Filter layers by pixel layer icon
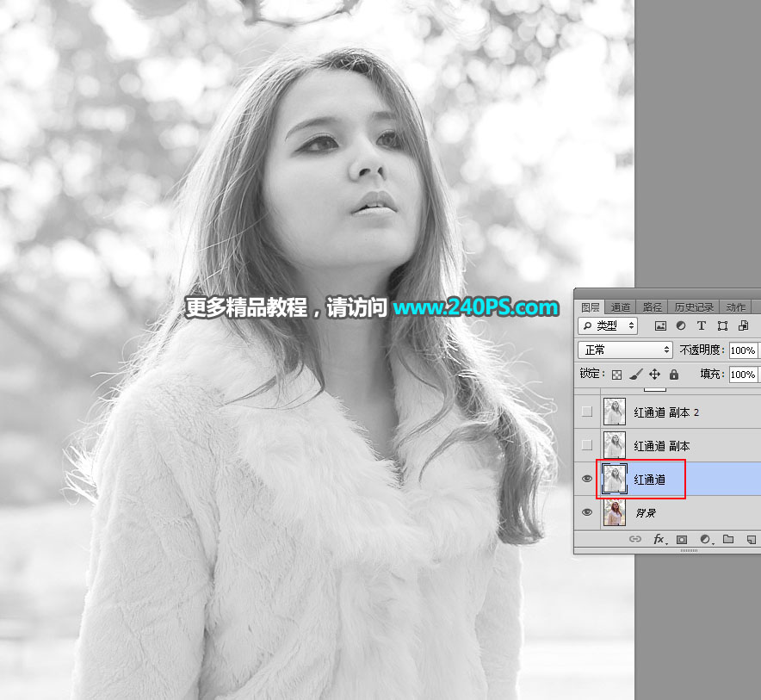The width and height of the screenshot is (761, 700). click(x=660, y=325)
